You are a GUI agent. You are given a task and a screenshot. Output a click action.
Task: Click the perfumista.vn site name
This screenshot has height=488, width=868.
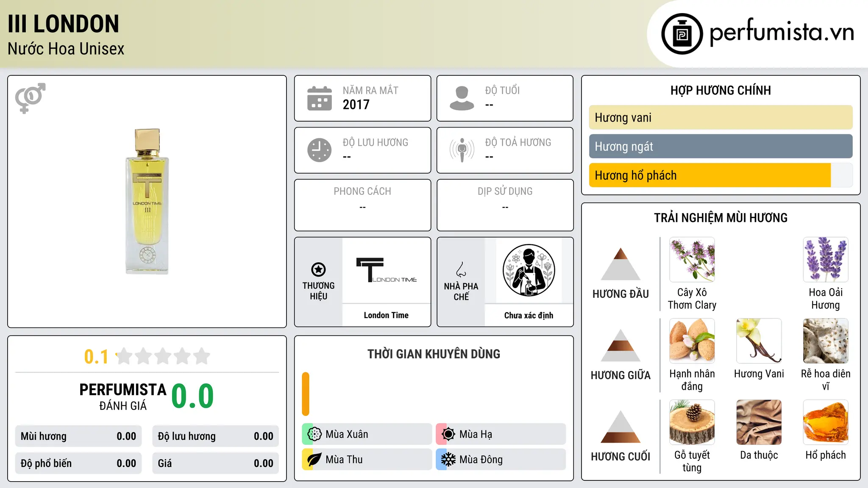tap(782, 32)
